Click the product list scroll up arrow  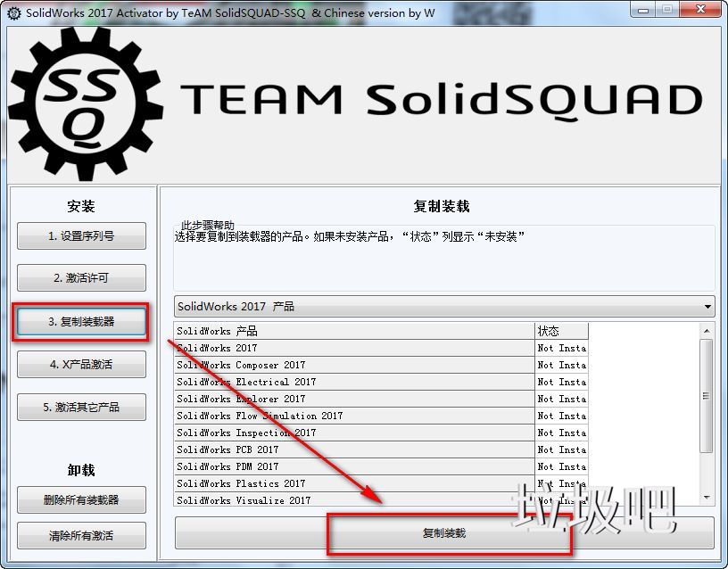(x=707, y=330)
